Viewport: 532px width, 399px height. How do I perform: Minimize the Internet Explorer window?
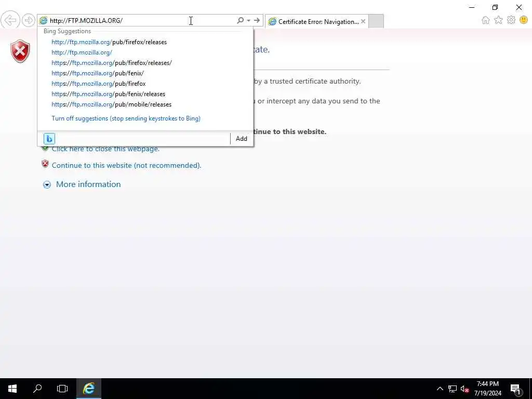coord(472,7)
